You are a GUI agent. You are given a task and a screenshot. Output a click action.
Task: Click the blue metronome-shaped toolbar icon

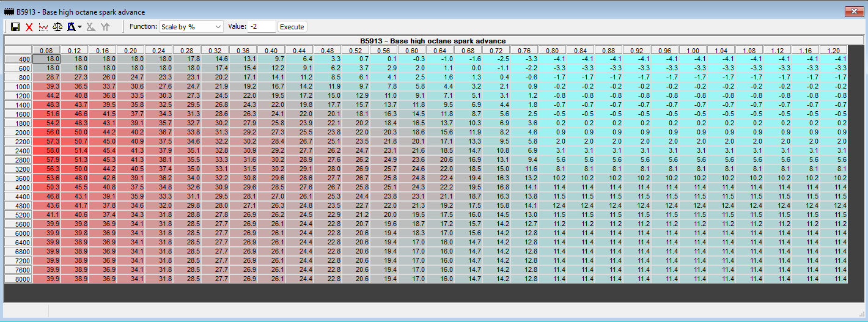pyautogui.click(x=72, y=27)
